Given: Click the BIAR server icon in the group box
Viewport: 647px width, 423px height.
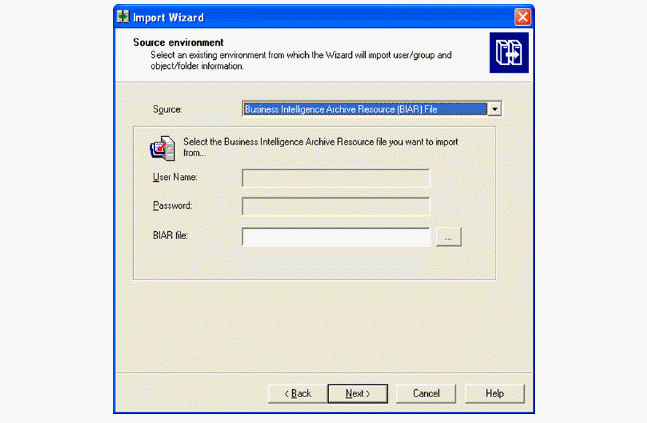Looking at the screenshot, I should [x=163, y=148].
